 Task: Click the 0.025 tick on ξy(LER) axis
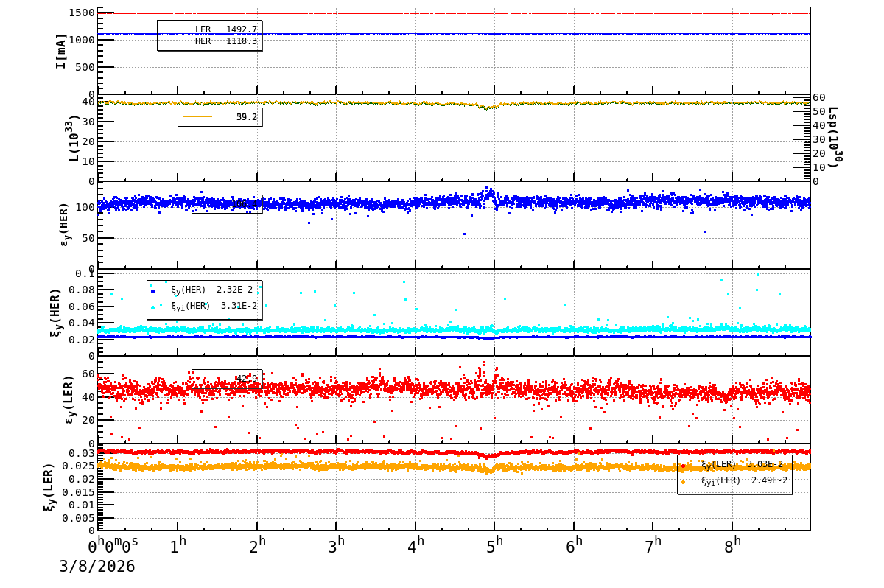click(78, 466)
